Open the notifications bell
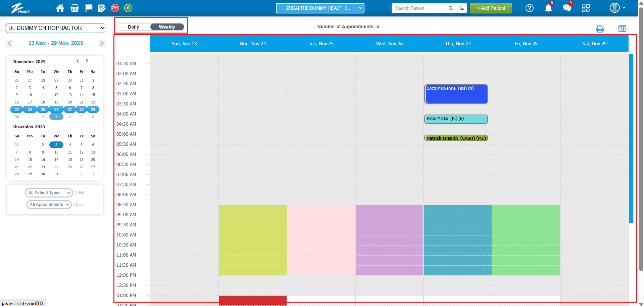 coord(548,8)
